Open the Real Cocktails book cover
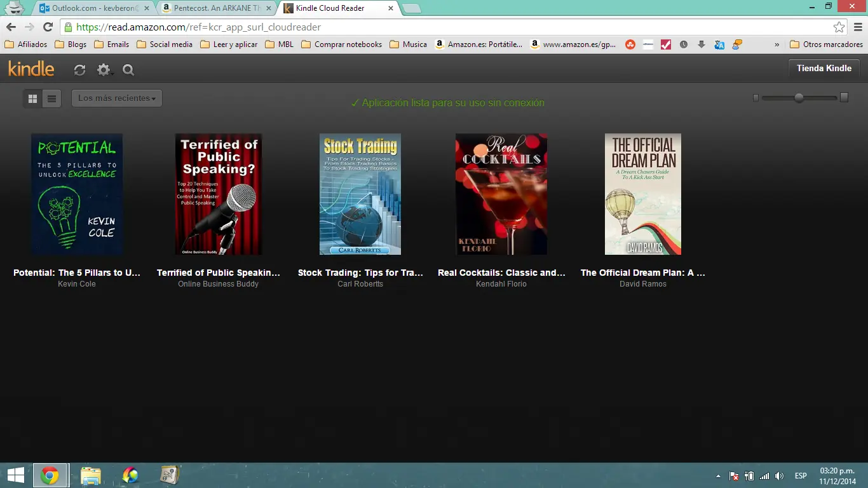The image size is (868, 488). point(501,194)
